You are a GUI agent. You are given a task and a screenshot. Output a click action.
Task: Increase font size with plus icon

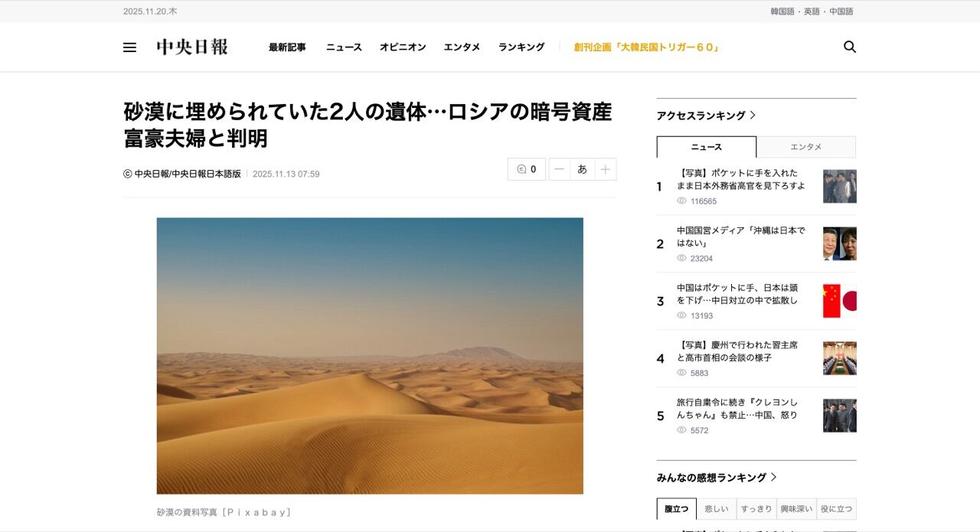click(x=605, y=169)
